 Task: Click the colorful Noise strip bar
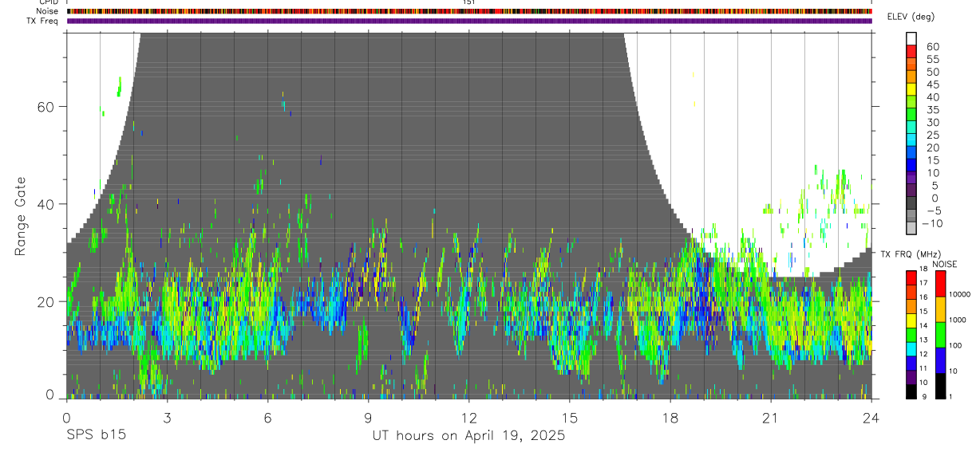469,11
